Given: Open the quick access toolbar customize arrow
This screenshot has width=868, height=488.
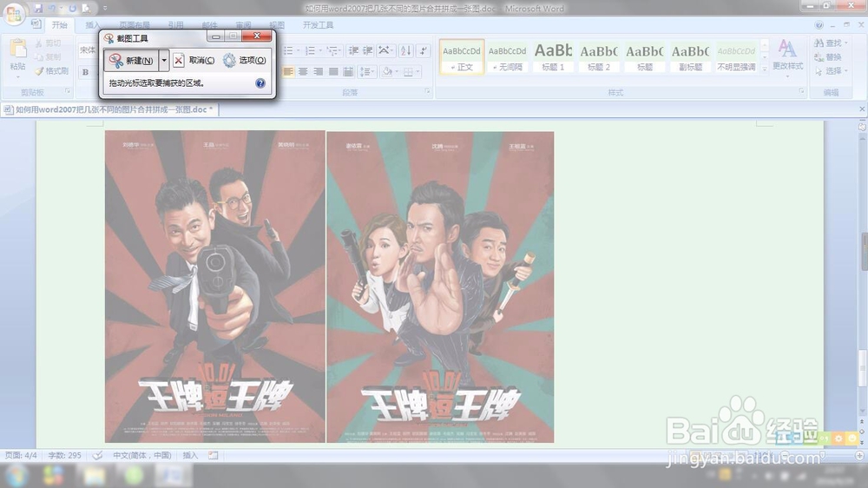Looking at the screenshot, I should pyautogui.click(x=105, y=9).
